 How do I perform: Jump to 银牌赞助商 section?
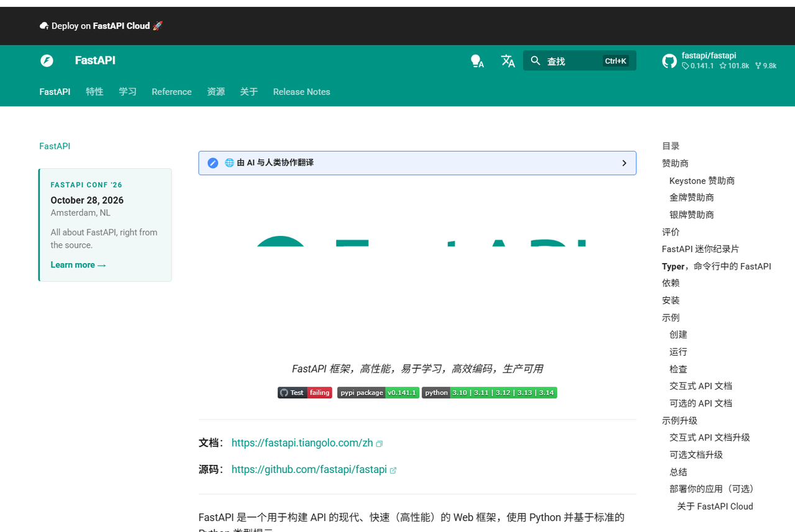[692, 215]
